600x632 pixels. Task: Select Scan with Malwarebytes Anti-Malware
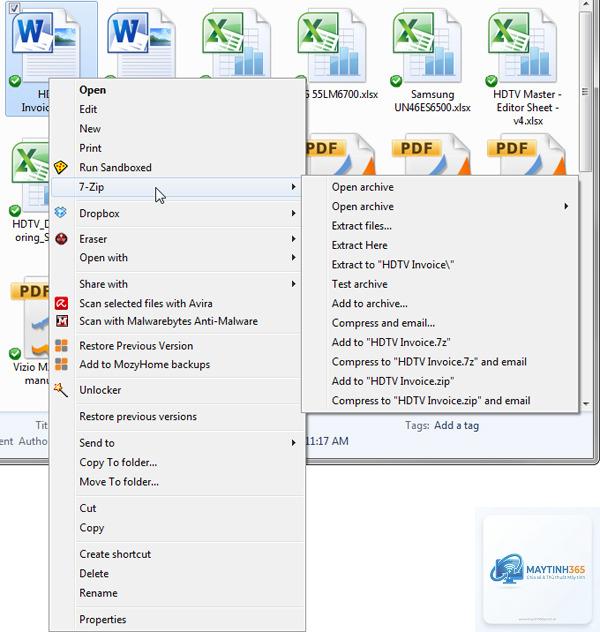176,321
